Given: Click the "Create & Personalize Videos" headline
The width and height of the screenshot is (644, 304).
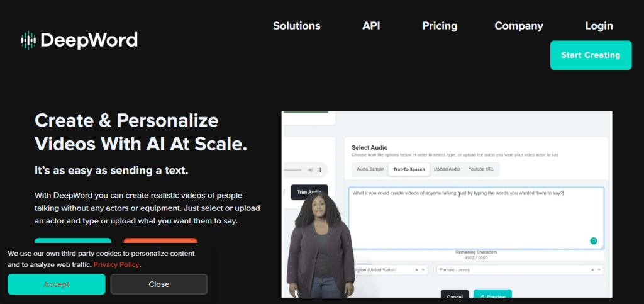Looking at the screenshot, I should [141, 132].
